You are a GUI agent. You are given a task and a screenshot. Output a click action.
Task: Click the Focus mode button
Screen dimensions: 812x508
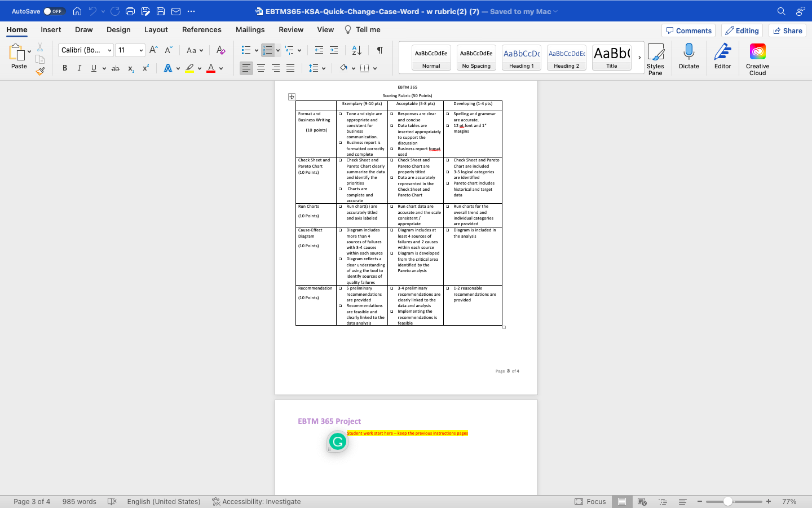click(590, 502)
